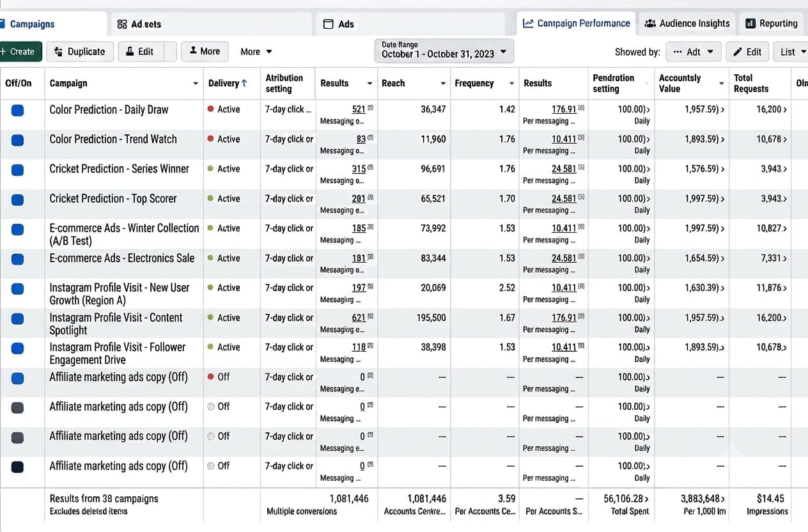Toggle Instagram Profile Visit - New User Growth switch
Screen dimensions: 808x532
pyautogui.click(x=18, y=288)
